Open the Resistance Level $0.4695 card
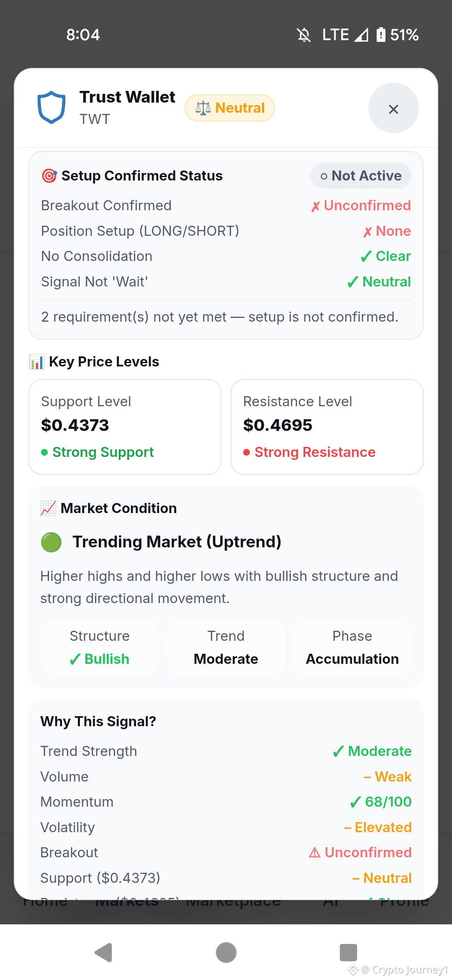 point(327,427)
